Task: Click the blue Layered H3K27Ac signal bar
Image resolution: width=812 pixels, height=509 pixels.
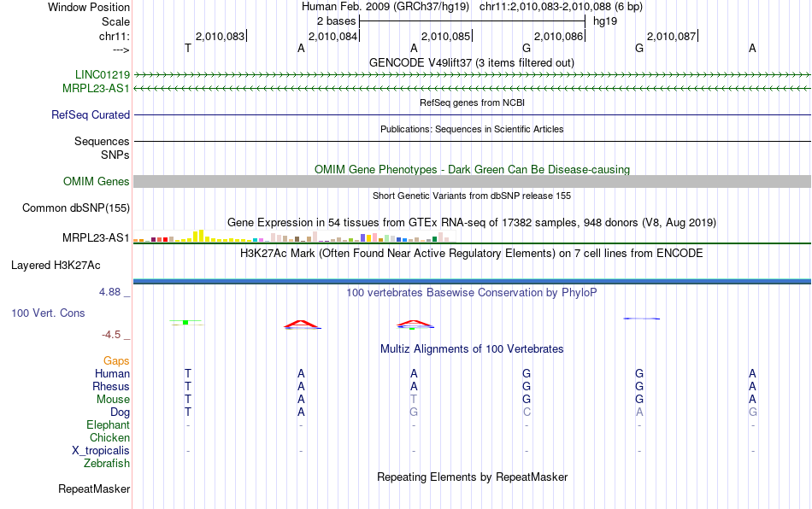Action: [x=473, y=281]
